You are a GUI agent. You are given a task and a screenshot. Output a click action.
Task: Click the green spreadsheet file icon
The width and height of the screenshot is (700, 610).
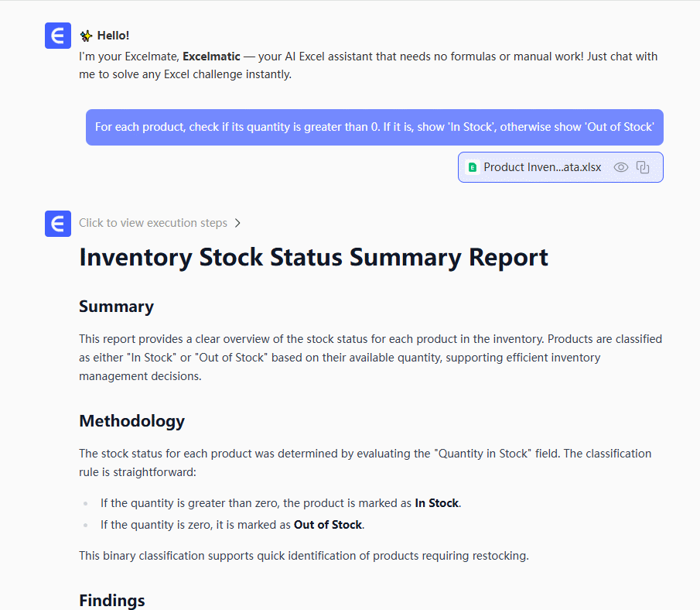pos(473,167)
